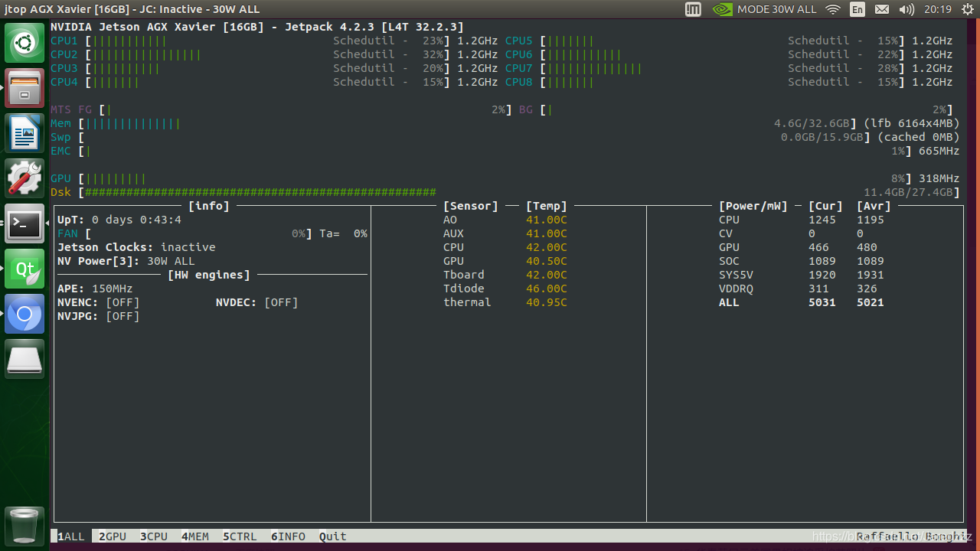980x551 pixels.
Task: Click the [HW engines] section header
Action: (x=209, y=275)
